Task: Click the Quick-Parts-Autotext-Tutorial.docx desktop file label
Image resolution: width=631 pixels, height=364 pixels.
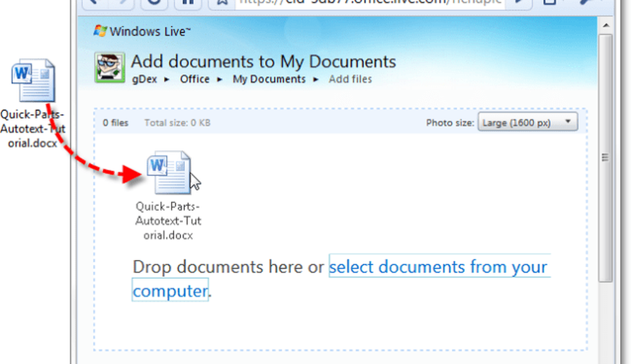Action: (x=33, y=129)
